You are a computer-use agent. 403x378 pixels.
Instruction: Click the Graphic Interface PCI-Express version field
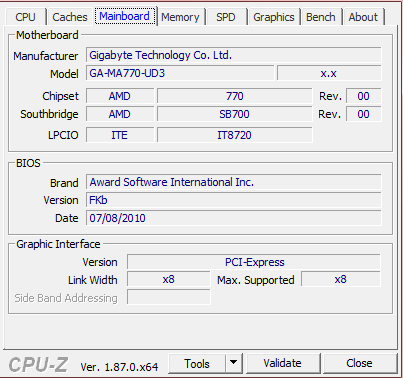point(254,262)
